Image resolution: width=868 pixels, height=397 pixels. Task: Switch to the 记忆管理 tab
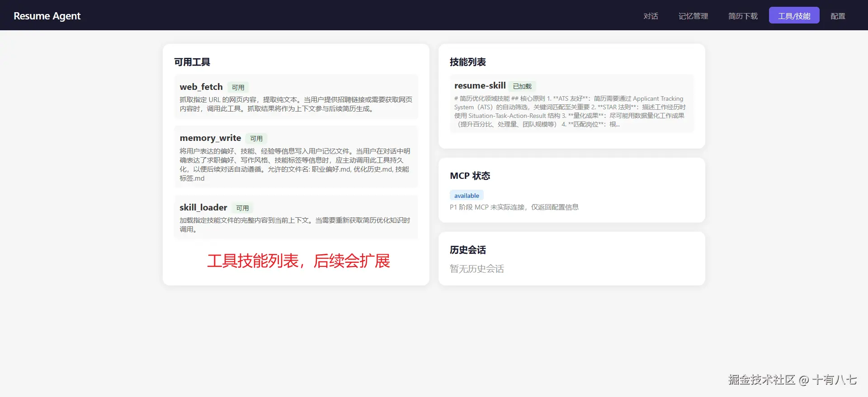click(693, 16)
